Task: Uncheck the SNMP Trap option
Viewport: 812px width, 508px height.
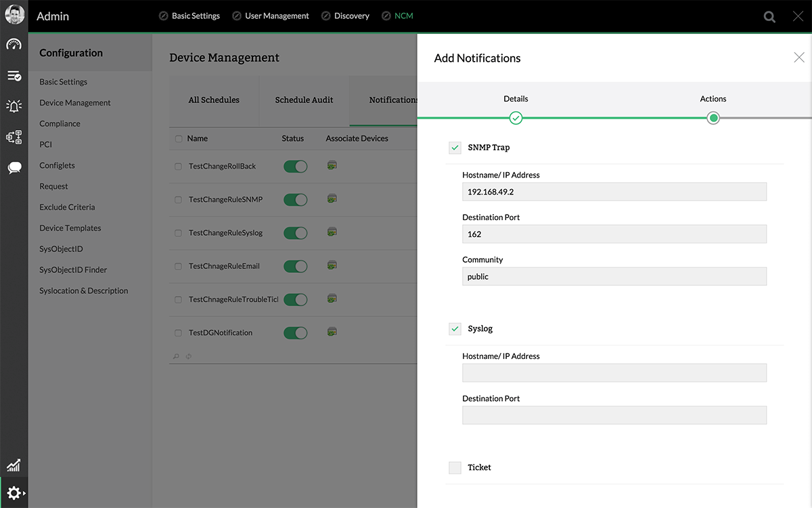Action: pos(454,147)
